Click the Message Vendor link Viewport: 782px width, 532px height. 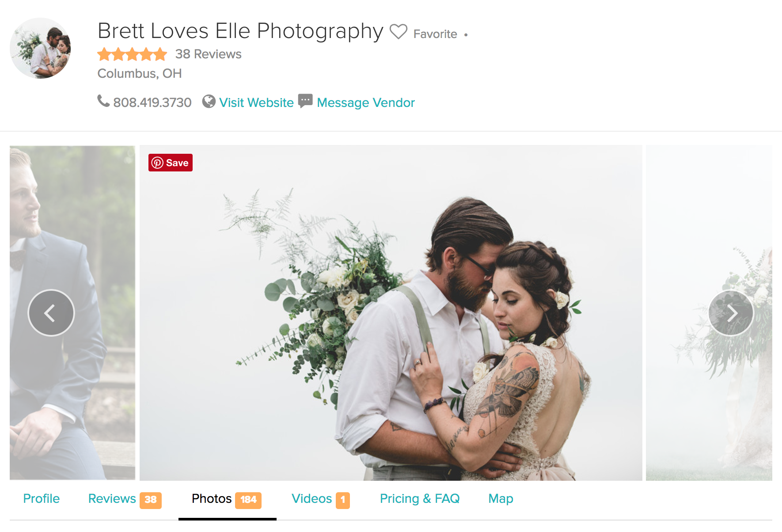click(x=366, y=103)
